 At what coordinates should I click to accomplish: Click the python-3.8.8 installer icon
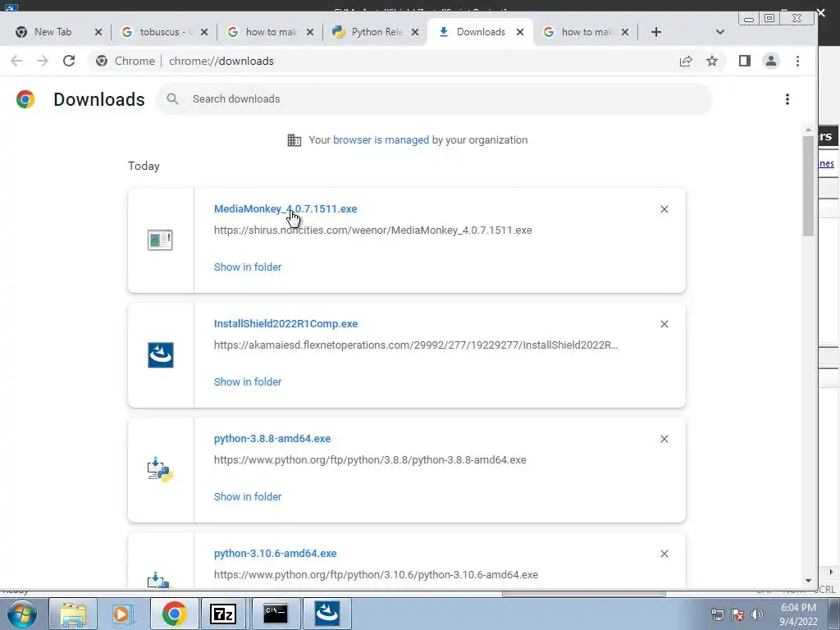click(160, 470)
